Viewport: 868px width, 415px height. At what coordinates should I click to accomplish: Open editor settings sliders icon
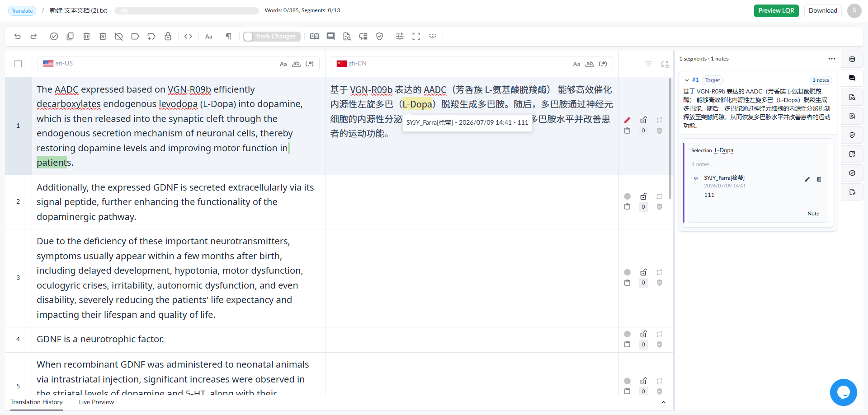click(x=400, y=37)
